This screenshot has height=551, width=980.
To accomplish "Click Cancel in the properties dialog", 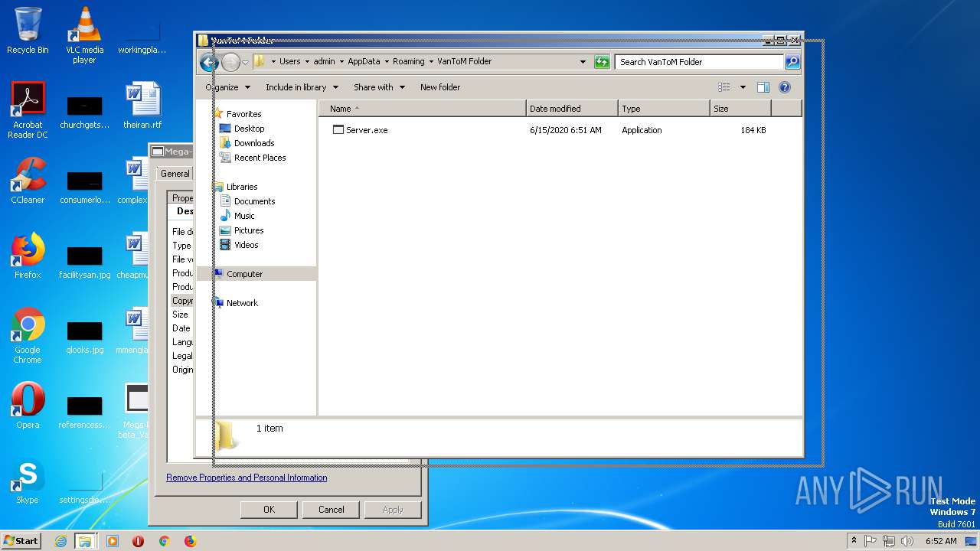I will [331, 510].
